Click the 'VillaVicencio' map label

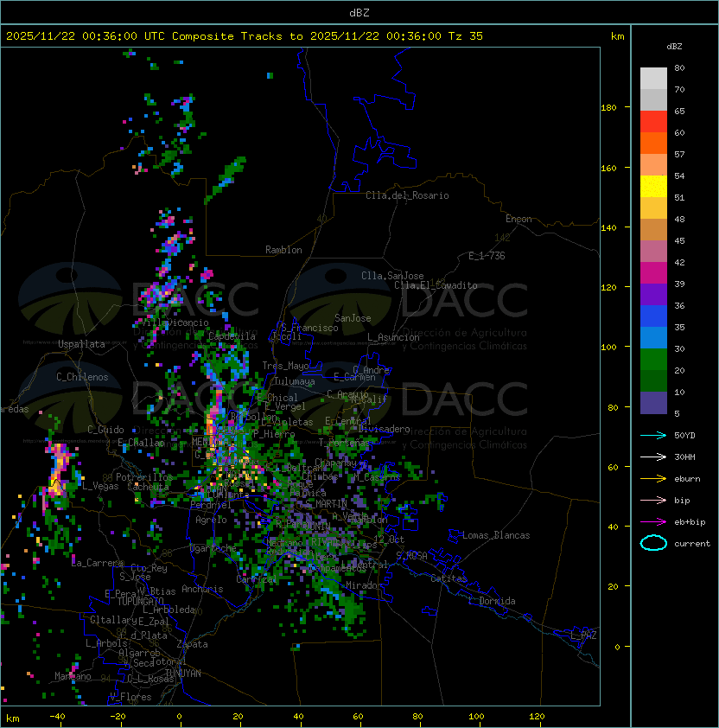coord(175,322)
